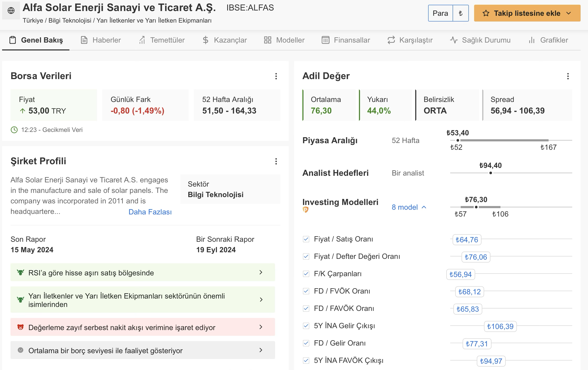Go to Finansallar tab
Viewport: 588px width, 370px height.
tap(346, 40)
